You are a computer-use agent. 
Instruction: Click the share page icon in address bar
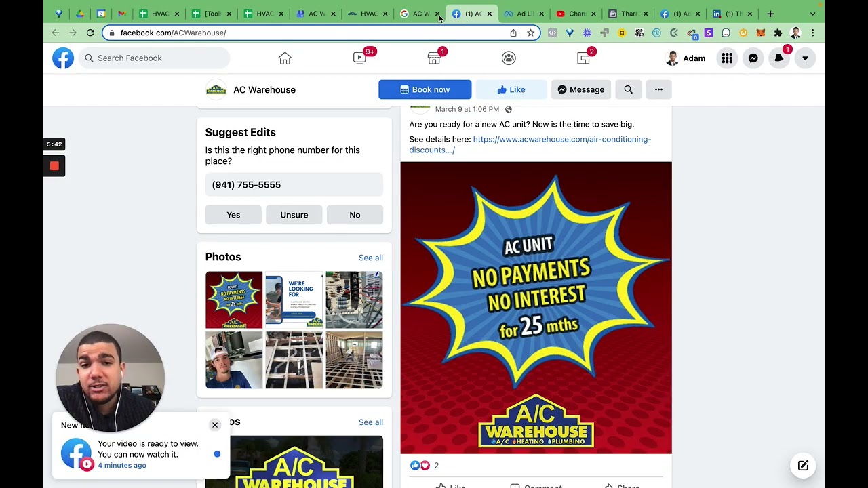point(513,33)
